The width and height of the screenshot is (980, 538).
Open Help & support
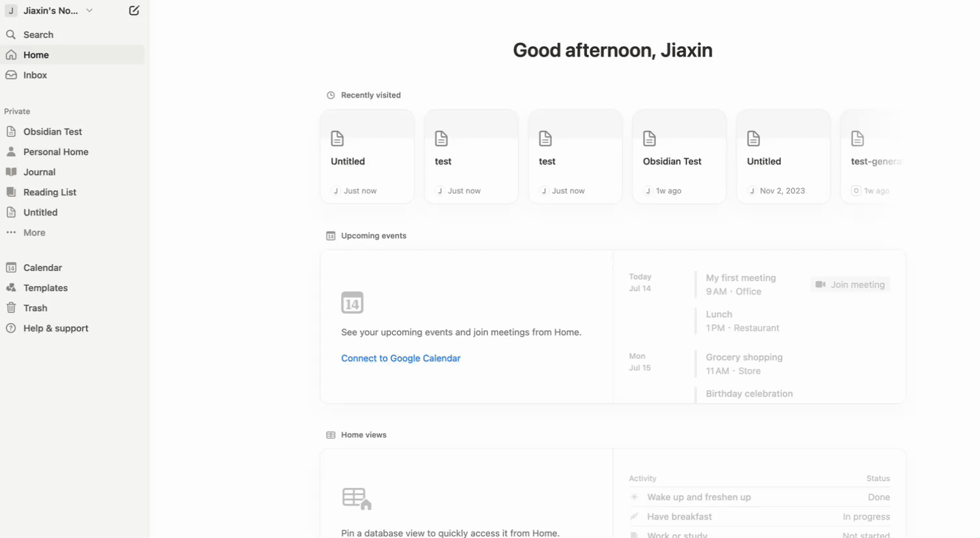pyautogui.click(x=55, y=328)
